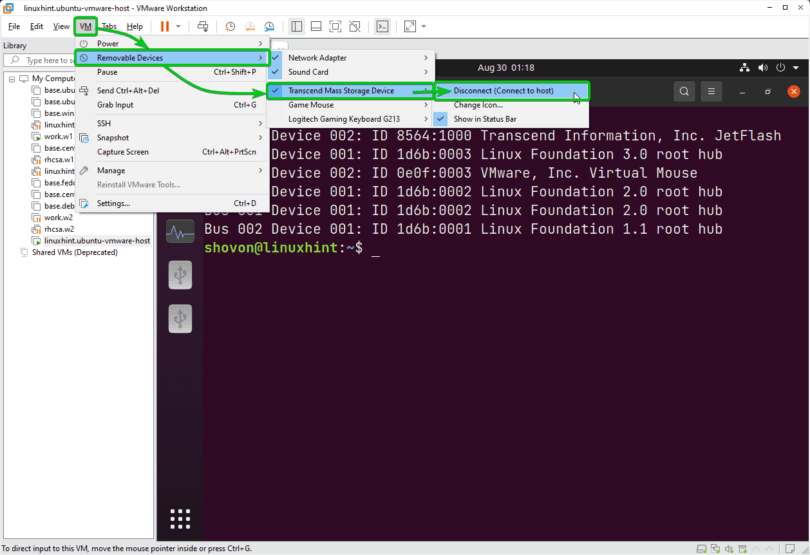The image size is (810, 555).
Task: Click the second USB drive dock icon
Action: [x=180, y=318]
